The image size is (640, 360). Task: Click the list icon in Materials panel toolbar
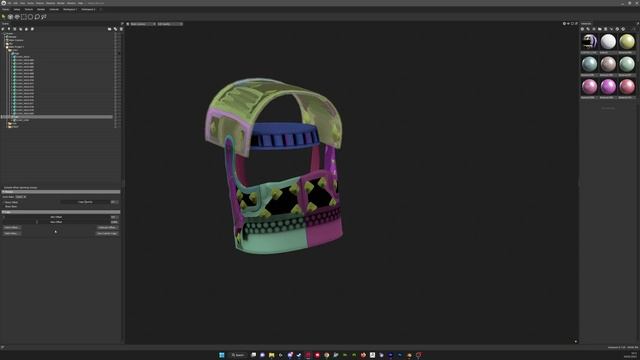pos(605,29)
